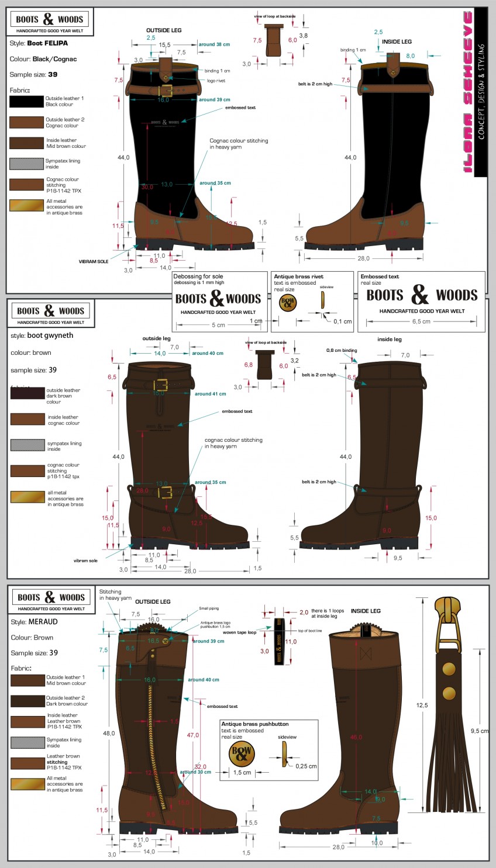Click the rivet sideview drawing

pyautogui.click(x=322, y=299)
